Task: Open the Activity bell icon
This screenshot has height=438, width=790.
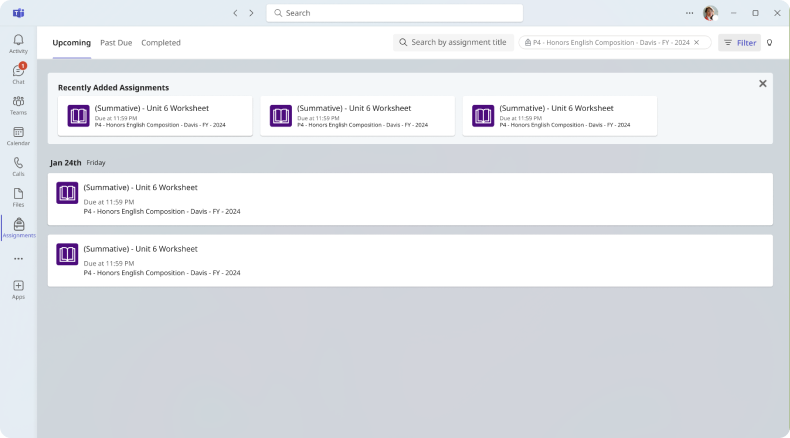Action: pos(18,40)
